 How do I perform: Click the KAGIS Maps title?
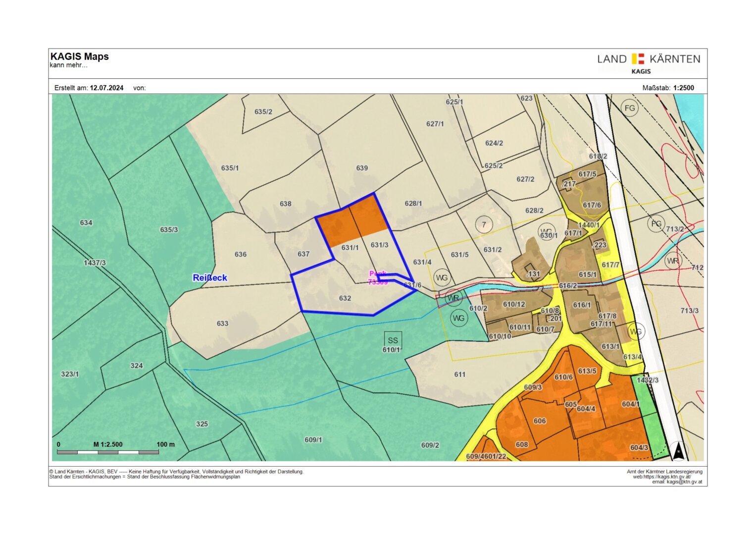(80, 56)
